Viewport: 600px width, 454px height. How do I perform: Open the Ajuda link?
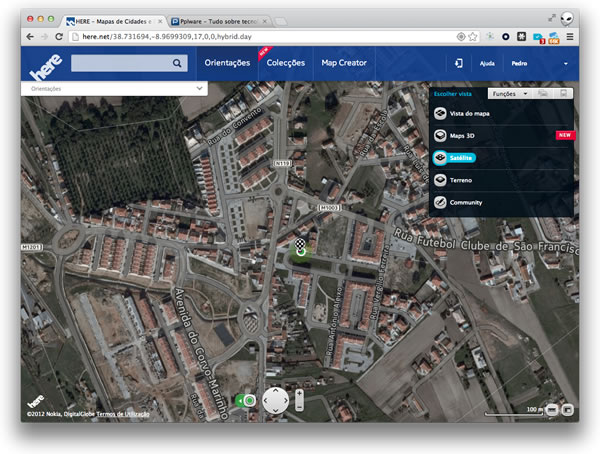pyautogui.click(x=487, y=64)
